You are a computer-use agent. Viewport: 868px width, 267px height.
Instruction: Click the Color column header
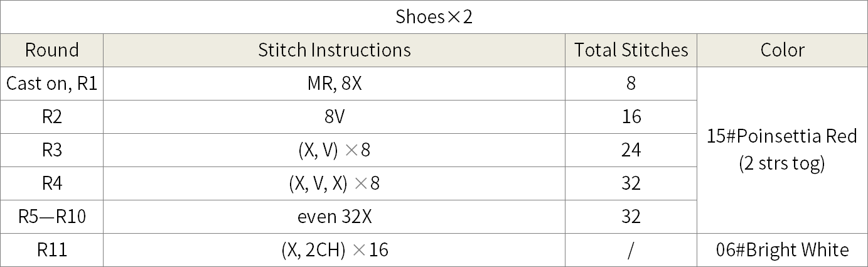[x=782, y=50]
